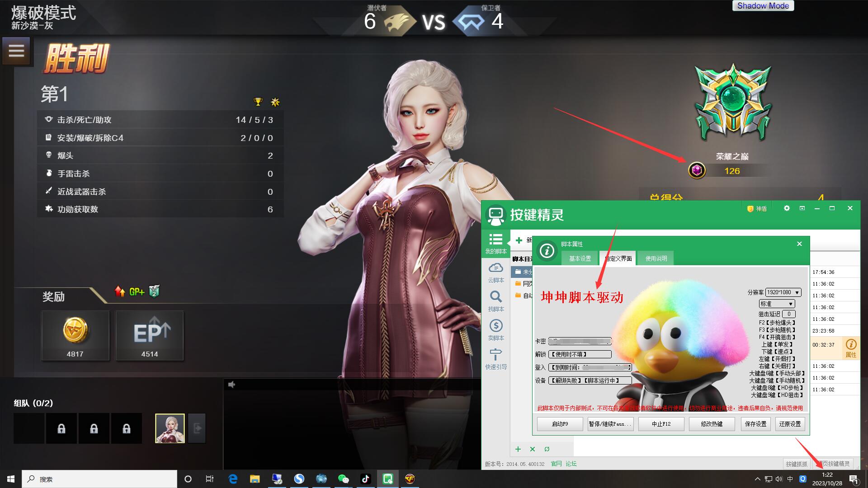Close the 脚本属性 dialog

(799, 244)
